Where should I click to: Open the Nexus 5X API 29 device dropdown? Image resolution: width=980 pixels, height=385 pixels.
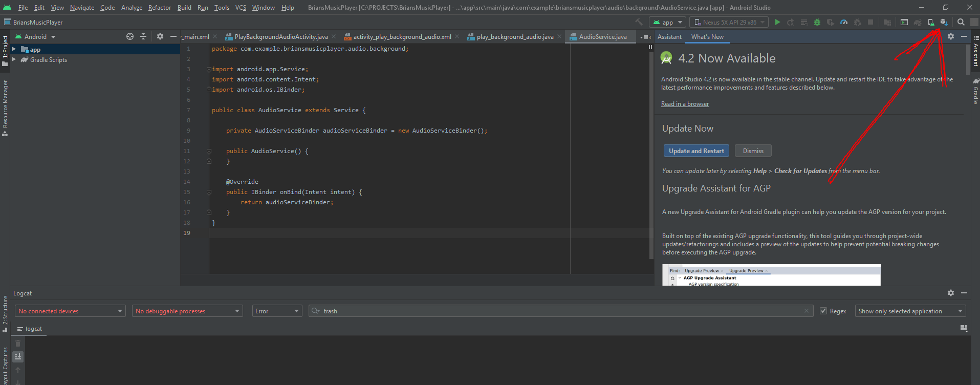coord(729,22)
